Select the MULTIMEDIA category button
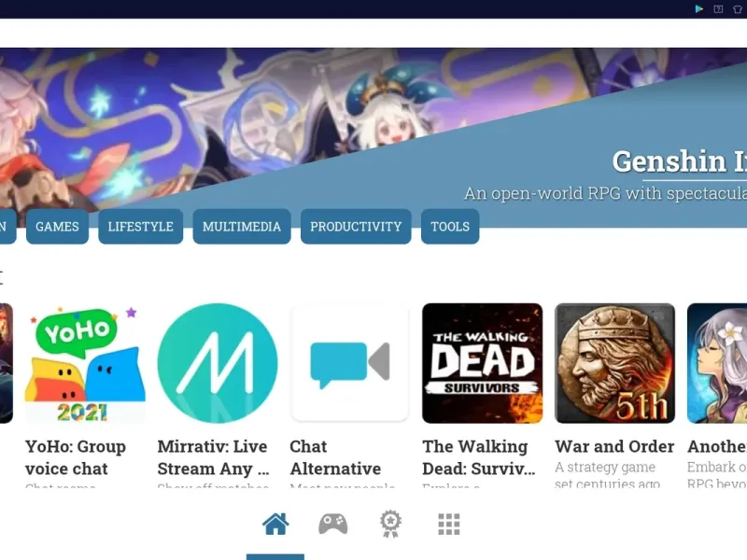Viewport: 747px width, 560px height. pyautogui.click(x=242, y=226)
